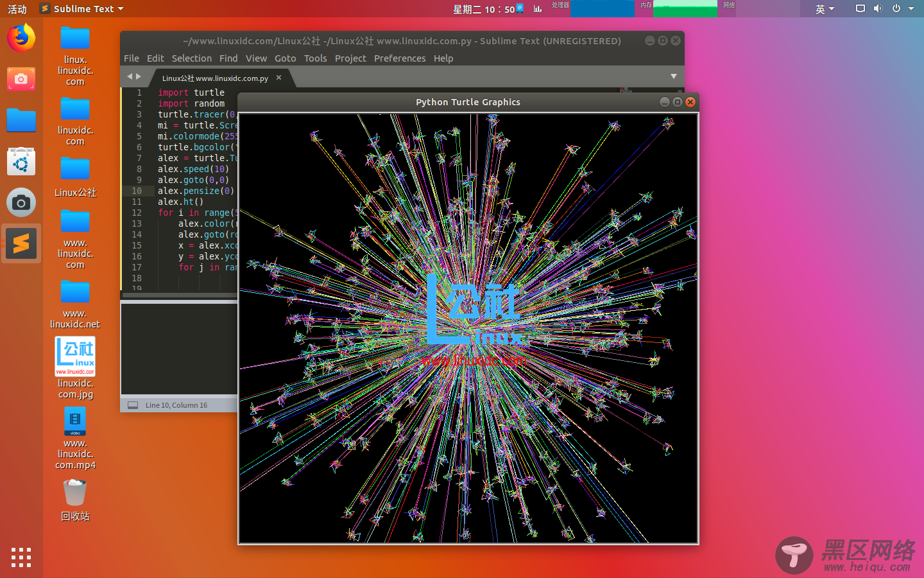Open the 活动 activities overview

click(x=17, y=9)
